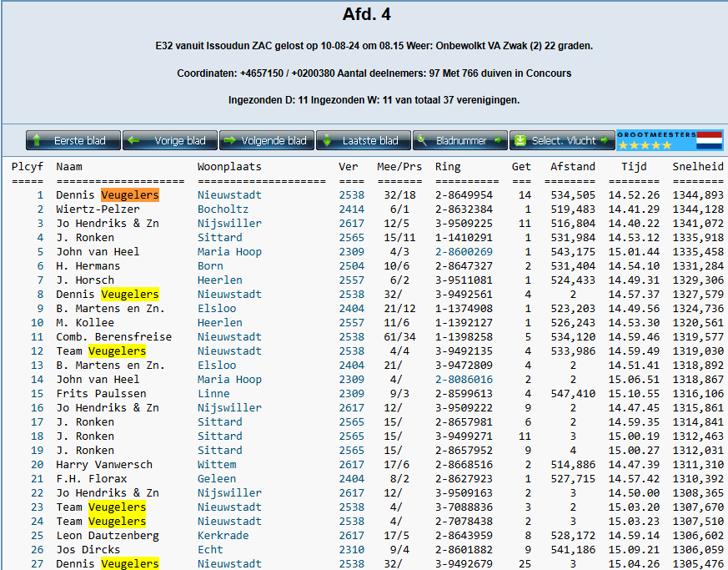This screenshot has height=570, width=728.
Task: Click ring number 2-8600269 link
Action: [464, 252]
